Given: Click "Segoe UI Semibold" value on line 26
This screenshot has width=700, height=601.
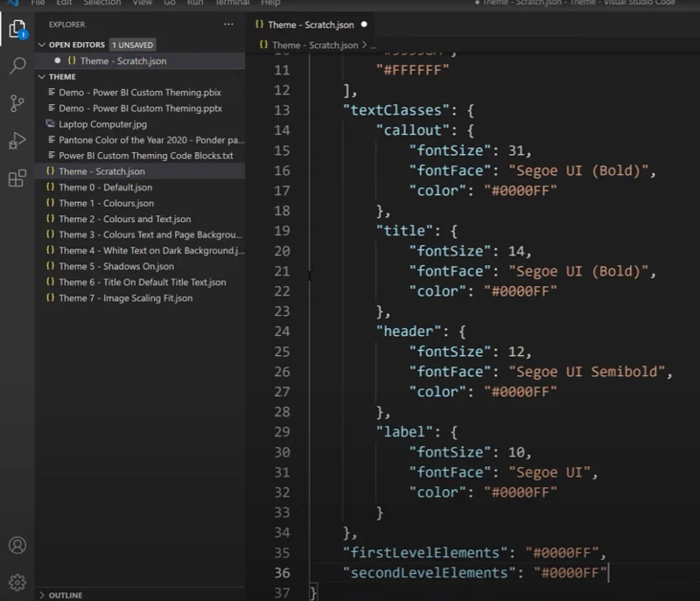Looking at the screenshot, I should (587, 372).
